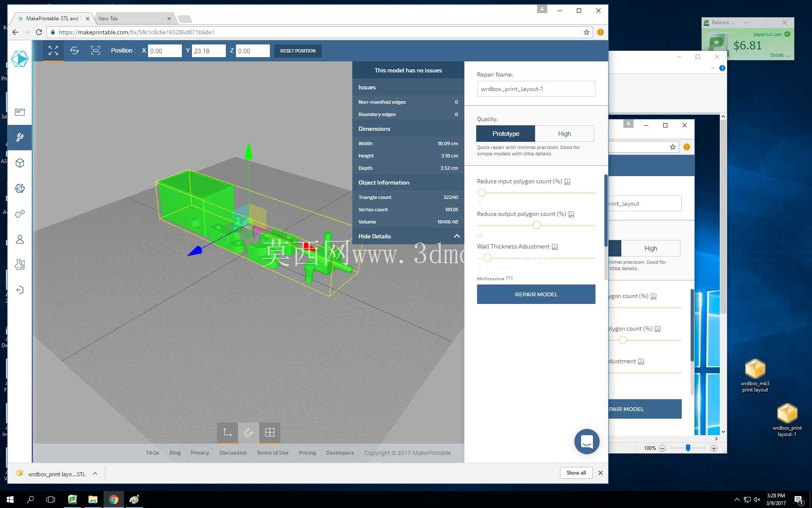
Task: Bookmark page with the star icon
Action: tap(587, 32)
